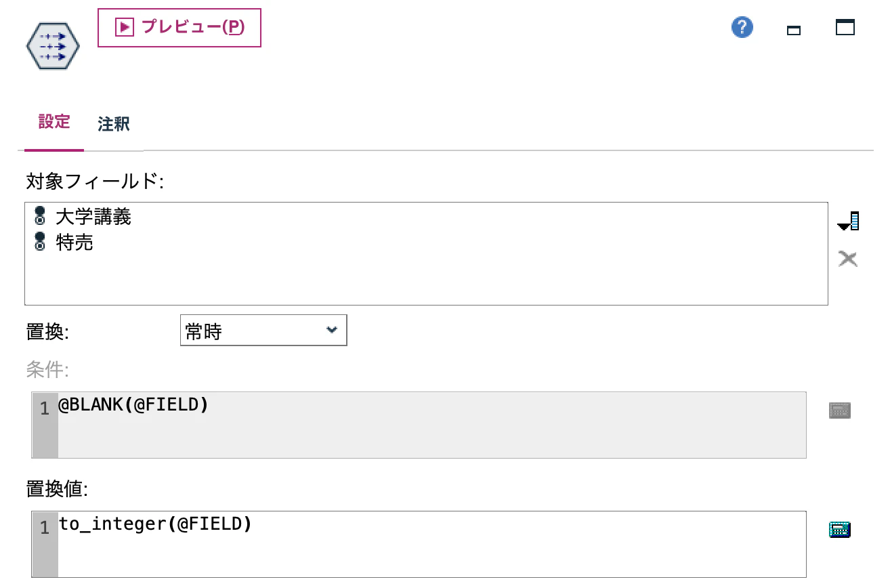
Task: Click the Filler node hexagon icon
Action: pyautogui.click(x=51, y=45)
